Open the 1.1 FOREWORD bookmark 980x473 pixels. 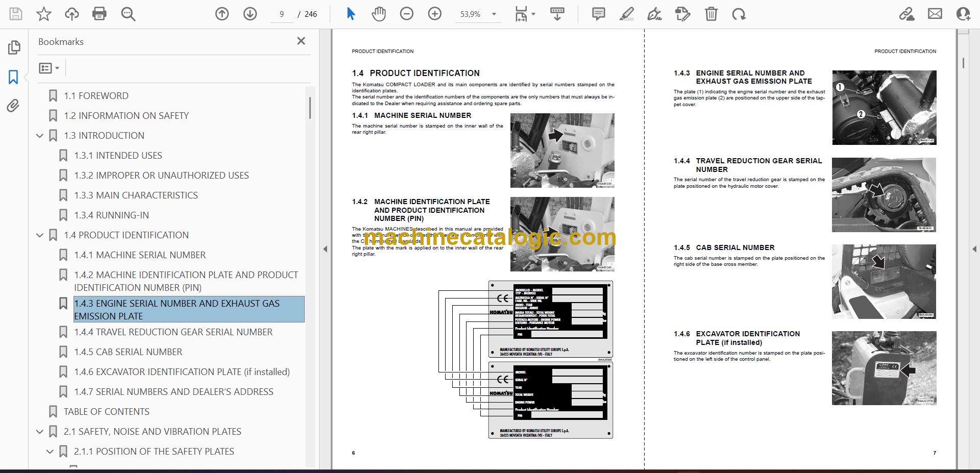coord(96,96)
